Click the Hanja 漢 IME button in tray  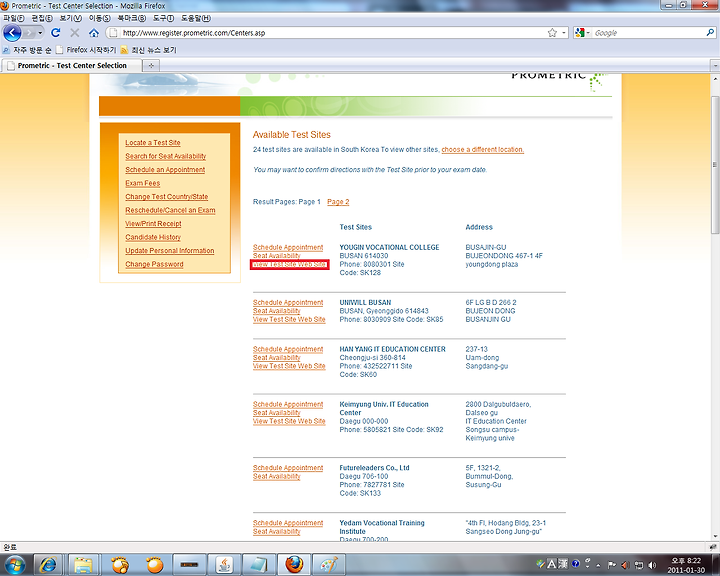pyautogui.click(x=562, y=564)
